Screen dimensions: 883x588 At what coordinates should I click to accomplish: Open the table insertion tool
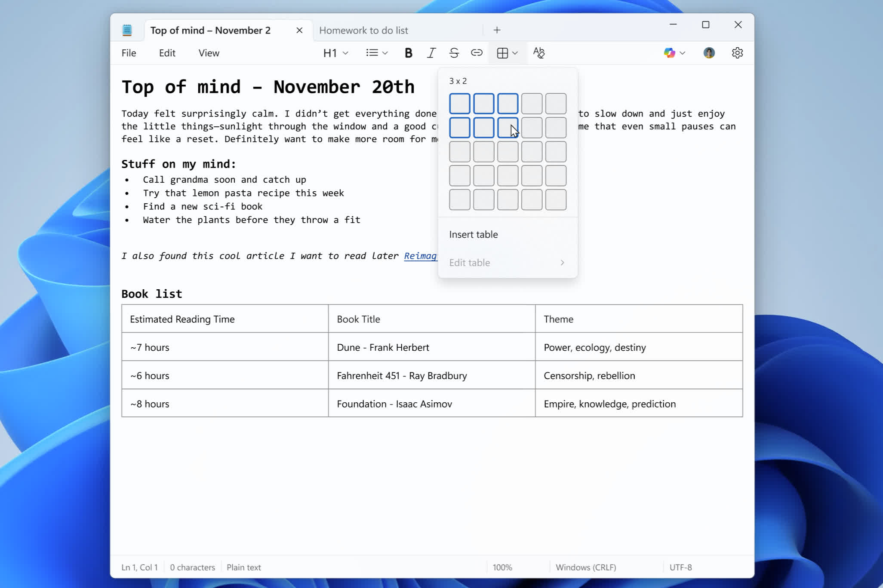point(503,52)
